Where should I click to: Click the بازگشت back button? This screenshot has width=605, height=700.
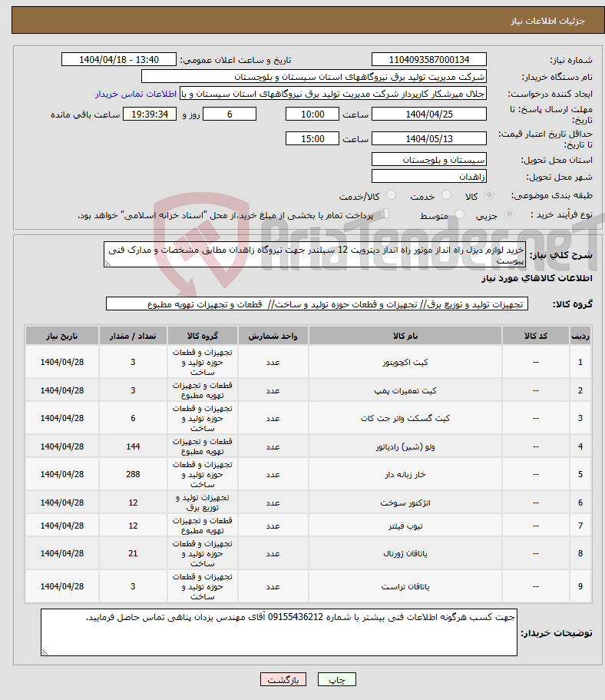click(x=283, y=679)
